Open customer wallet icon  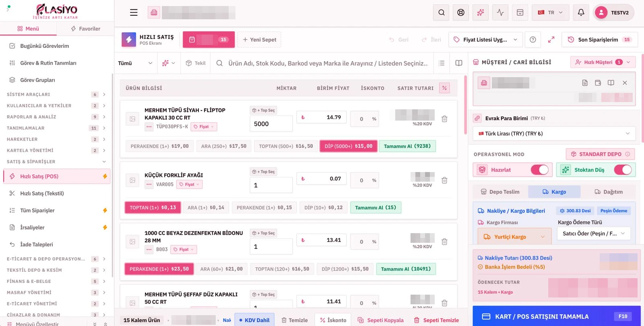pos(598,83)
